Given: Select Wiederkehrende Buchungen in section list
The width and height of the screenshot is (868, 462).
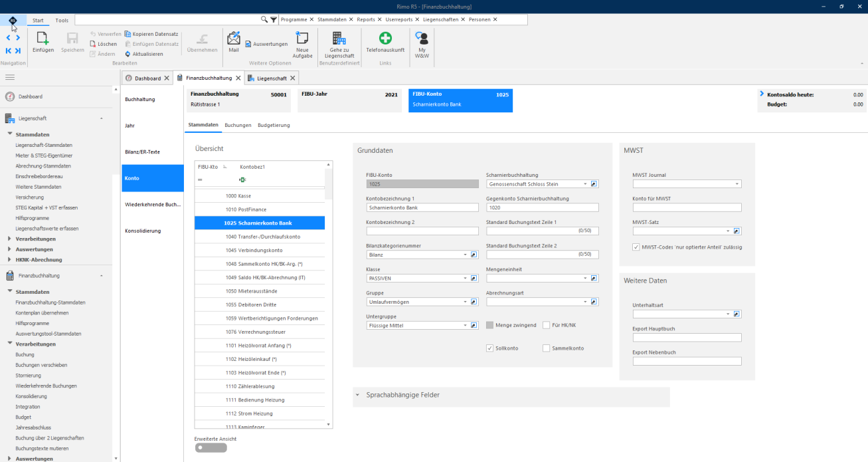Looking at the screenshot, I should (153, 205).
